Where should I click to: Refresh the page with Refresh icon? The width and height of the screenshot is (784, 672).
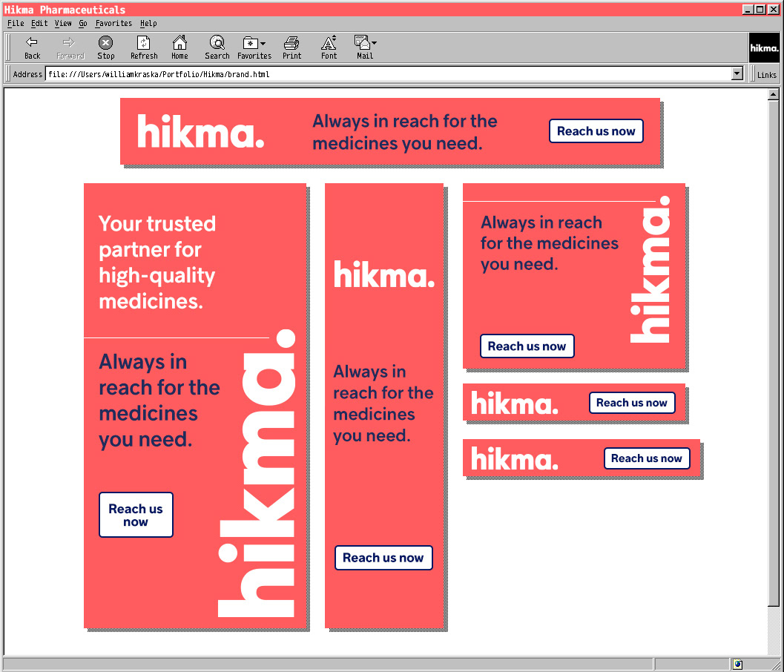143,42
